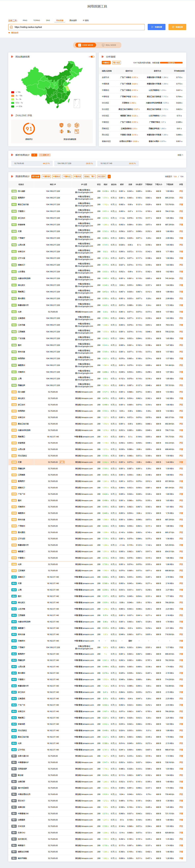
Task: Sort by the 响应 IP column header
Action: [x=53, y=185]
